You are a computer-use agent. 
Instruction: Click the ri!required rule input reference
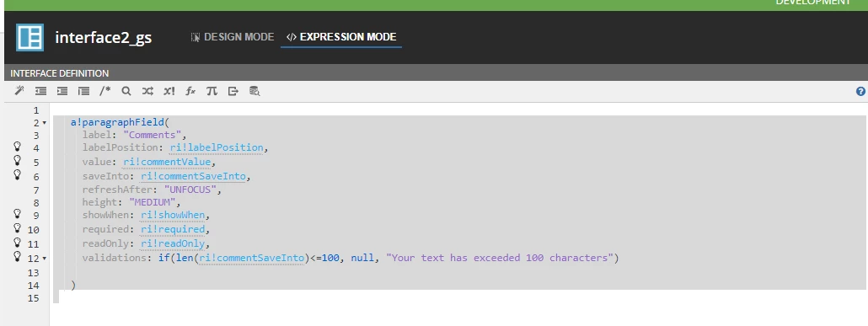tap(173, 229)
